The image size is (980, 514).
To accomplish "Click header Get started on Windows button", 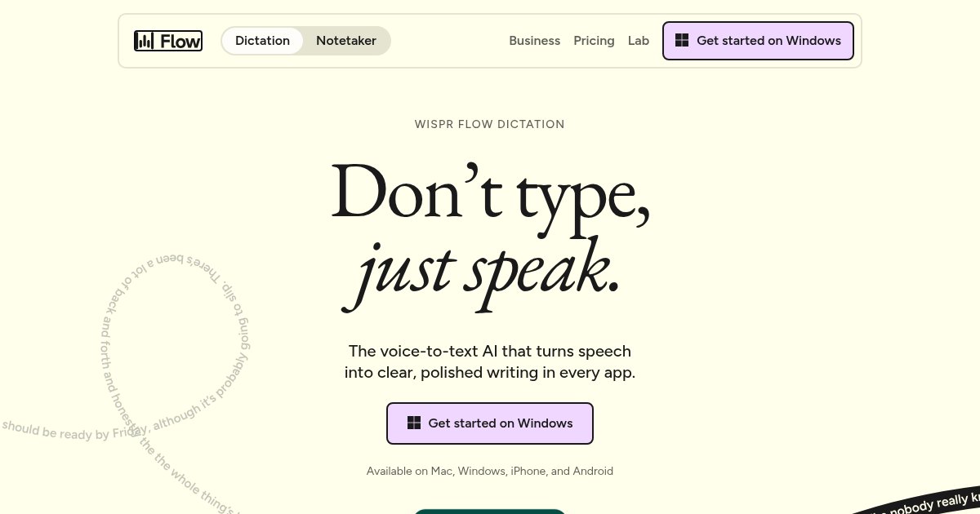I will (758, 41).
